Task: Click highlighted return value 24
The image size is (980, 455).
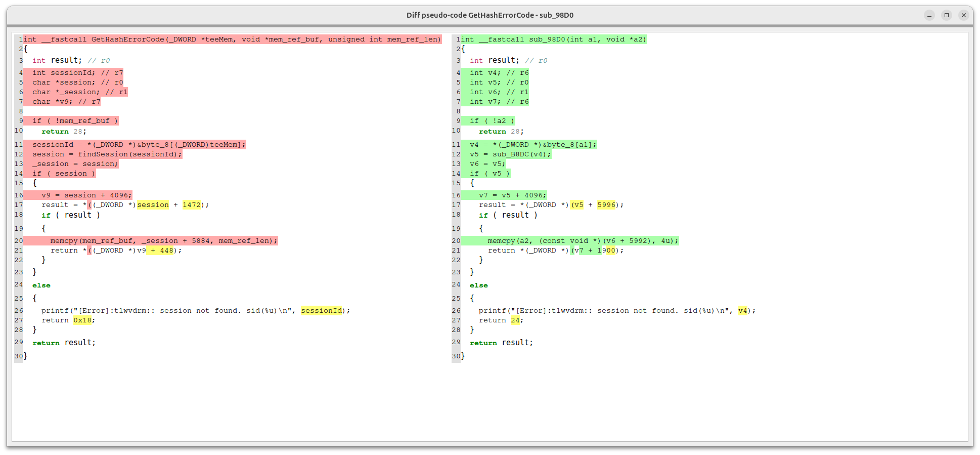Action: pyautogui.click(x=515, y=320)
